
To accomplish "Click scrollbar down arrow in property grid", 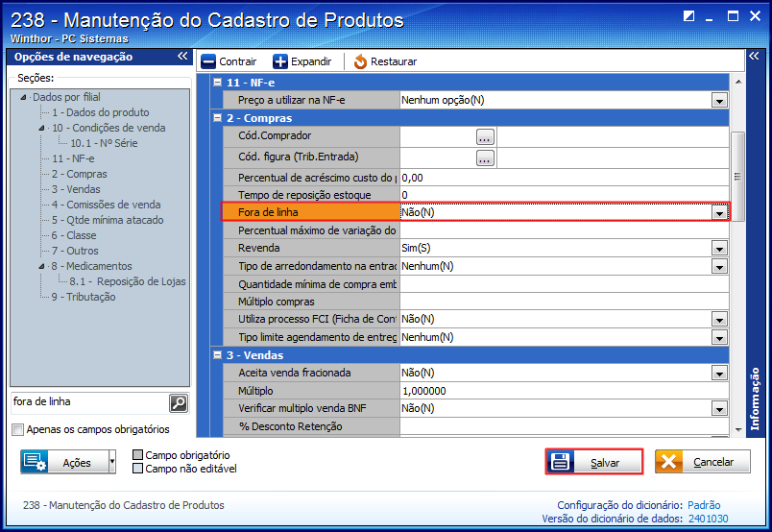I will 737,430.
